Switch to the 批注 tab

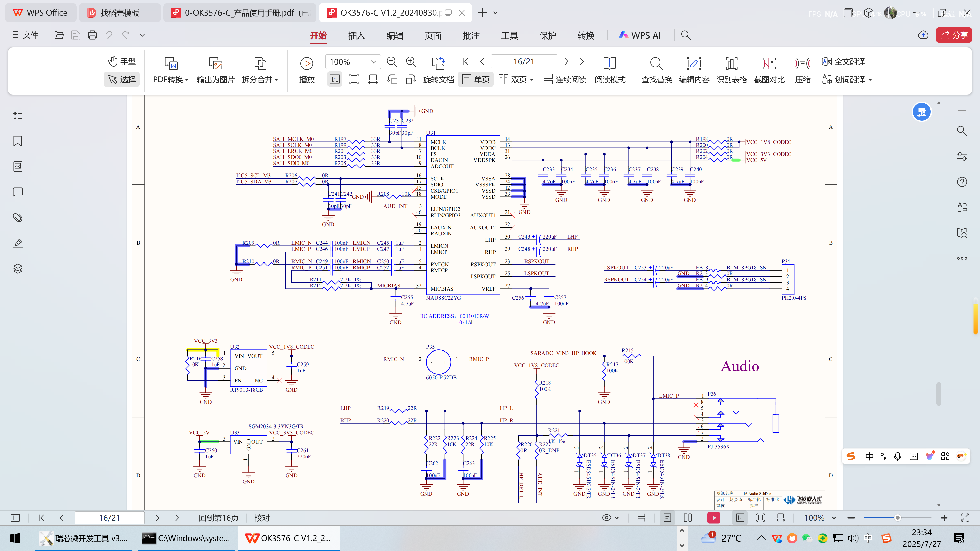(471, 35)
